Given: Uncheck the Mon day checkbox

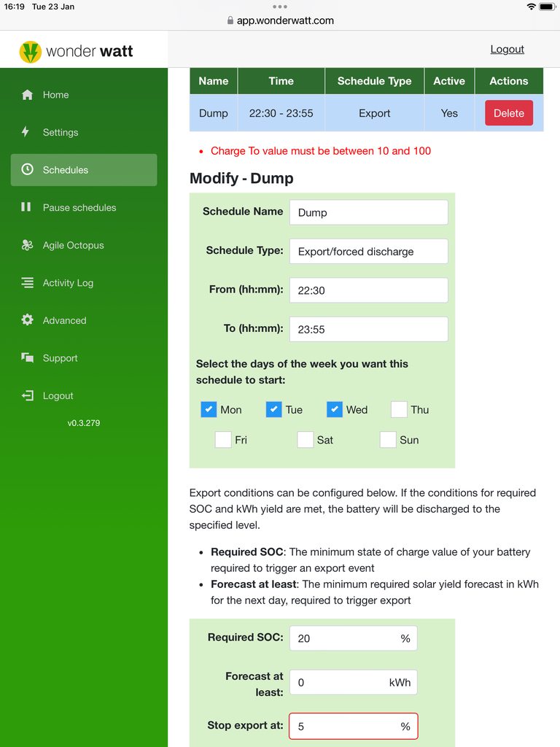Looking at the screenshot, I should (209, 409).
